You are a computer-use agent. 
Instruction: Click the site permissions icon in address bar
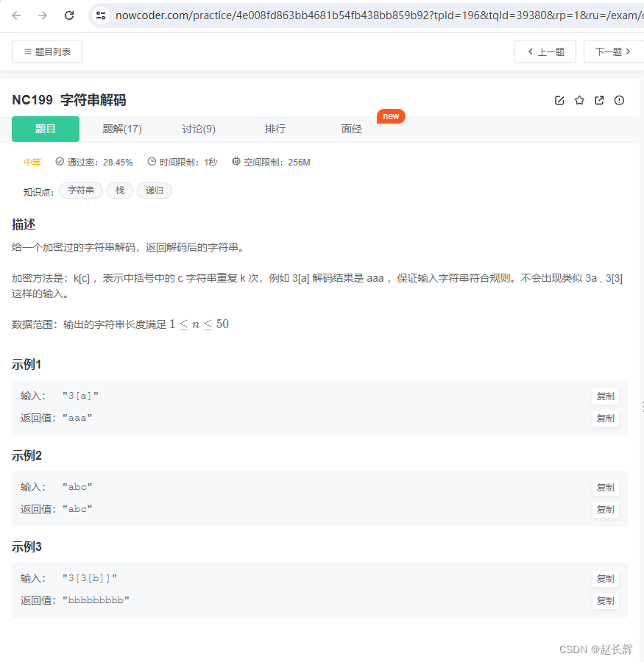pyautogui.click(x=100, y=14)
